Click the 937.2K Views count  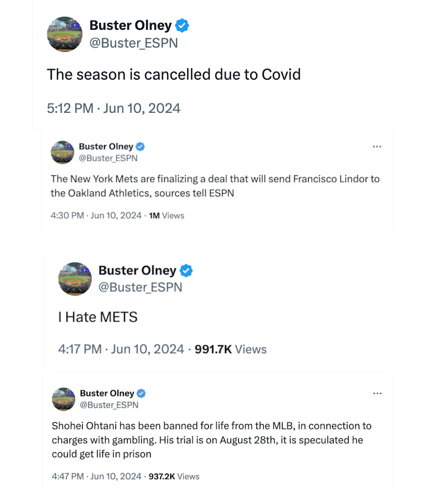pyautogui.click(x=174, y=476)
